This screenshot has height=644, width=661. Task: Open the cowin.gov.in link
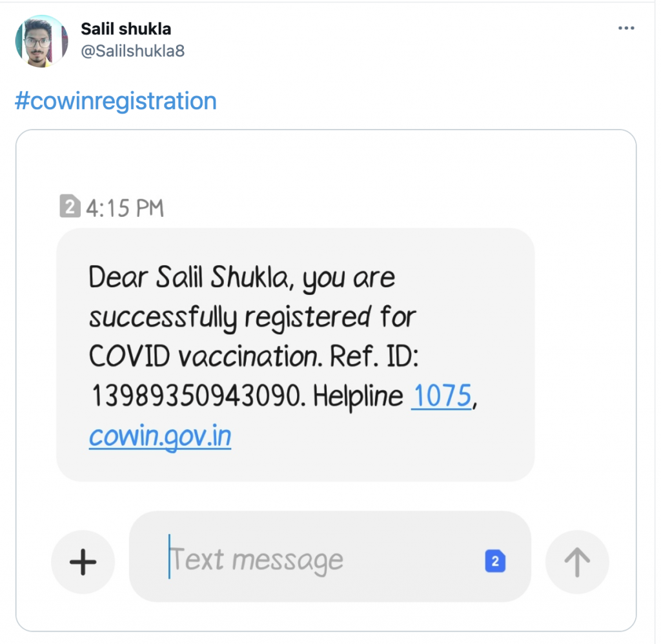coord(159,436)
